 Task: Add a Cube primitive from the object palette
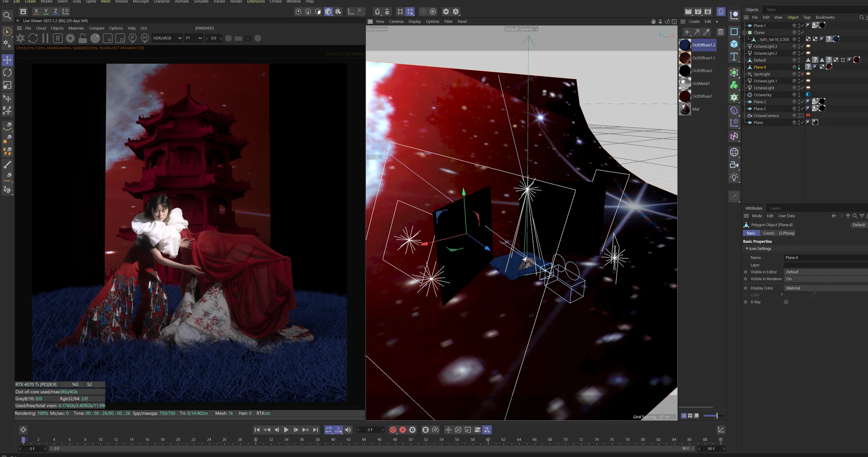pyautogui.click(x=734, y=44)
